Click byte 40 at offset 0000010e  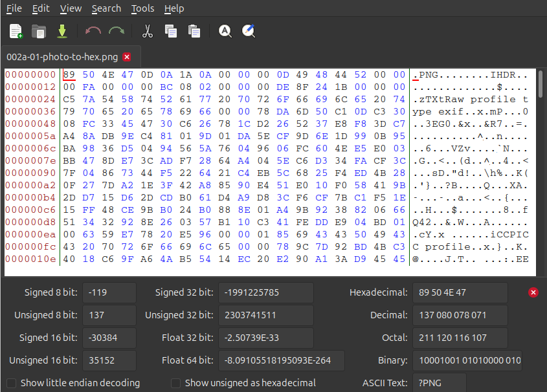[69, 259]
